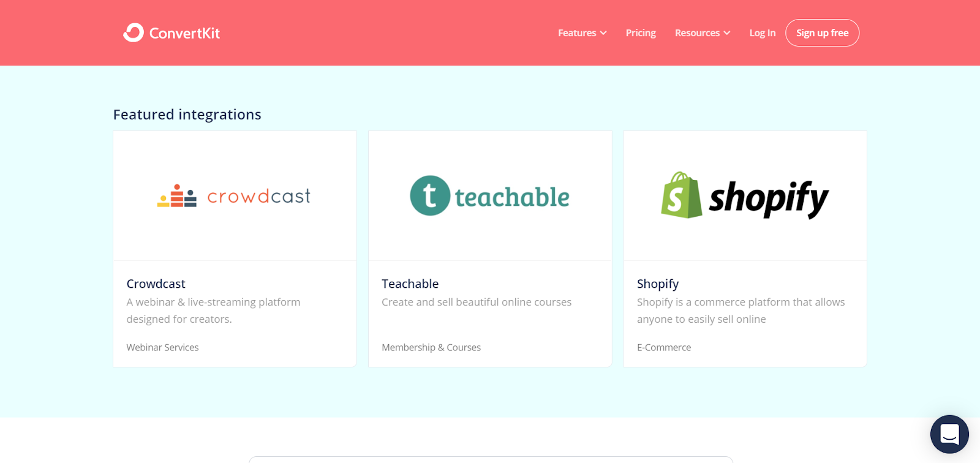This screenshot has height=463, width=980.
Task: Click the Crowdcast description text
Action: click(213, 311)
